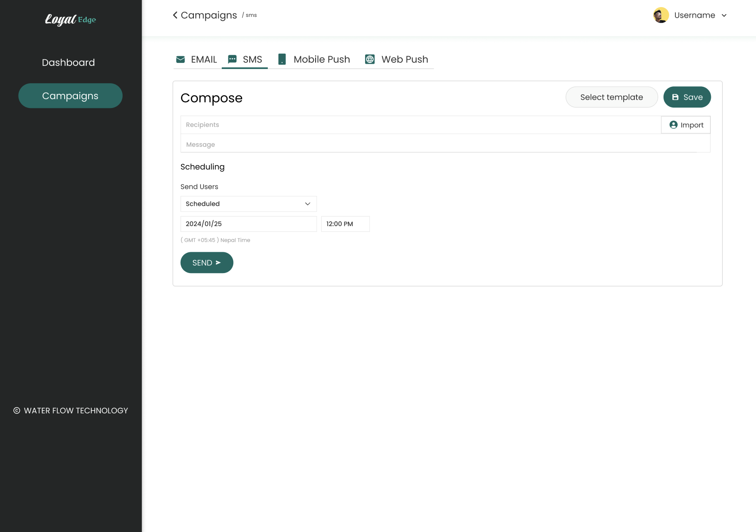Click the Save button
Viewport: 756px width, 532px height.
pyautogui.click(x=687, y=97)
